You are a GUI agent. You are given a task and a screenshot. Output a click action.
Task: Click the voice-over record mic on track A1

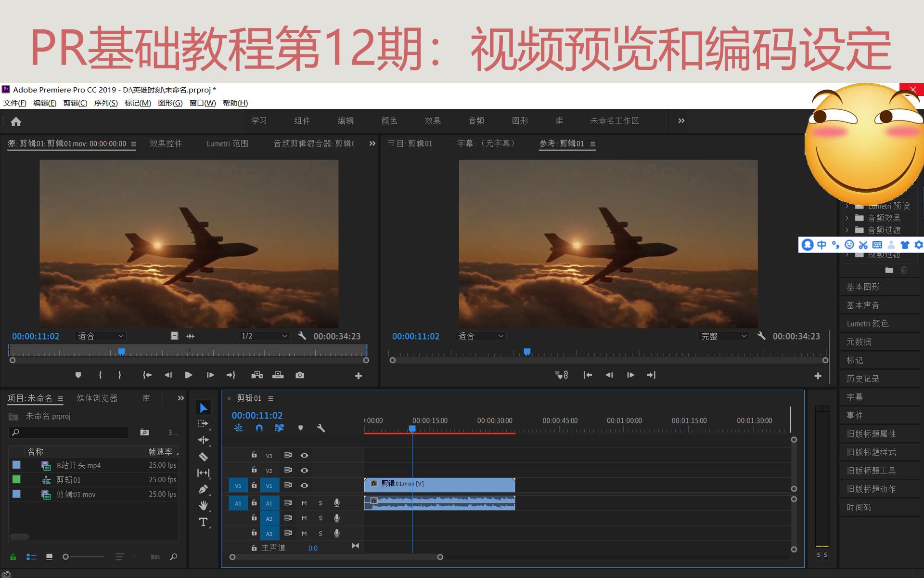[x=336, y=503]
